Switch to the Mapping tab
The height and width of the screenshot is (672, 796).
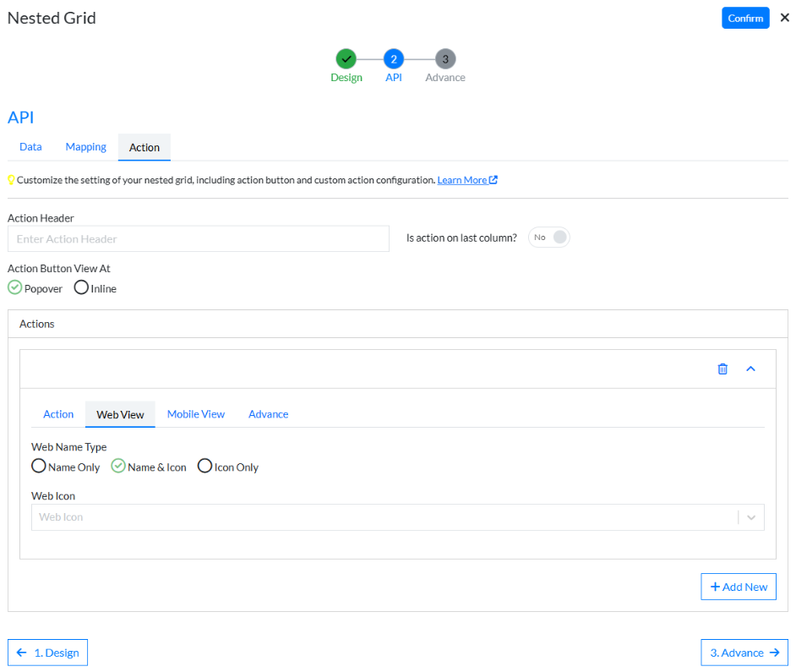(86, 147)
